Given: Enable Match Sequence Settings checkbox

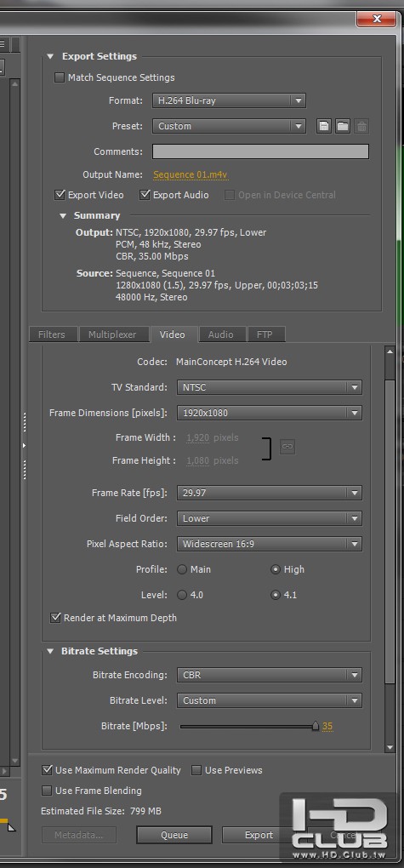Looking at the screenshot, I should (x=60, y=77).
